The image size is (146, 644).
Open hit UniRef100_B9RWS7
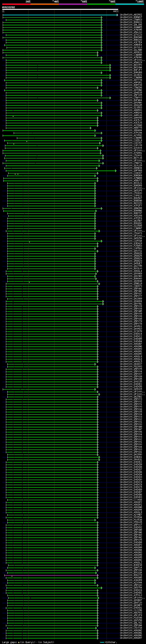(131, 17)
